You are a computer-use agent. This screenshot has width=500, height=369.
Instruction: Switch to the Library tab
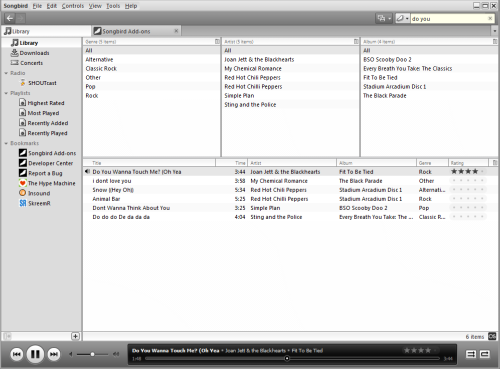pyautogui.click(x=46, y=31)
